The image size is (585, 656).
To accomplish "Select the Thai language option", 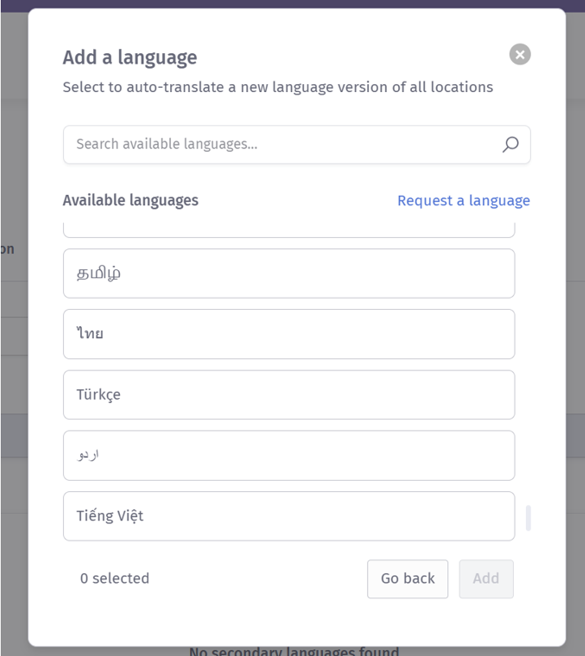I will [289, 334].
